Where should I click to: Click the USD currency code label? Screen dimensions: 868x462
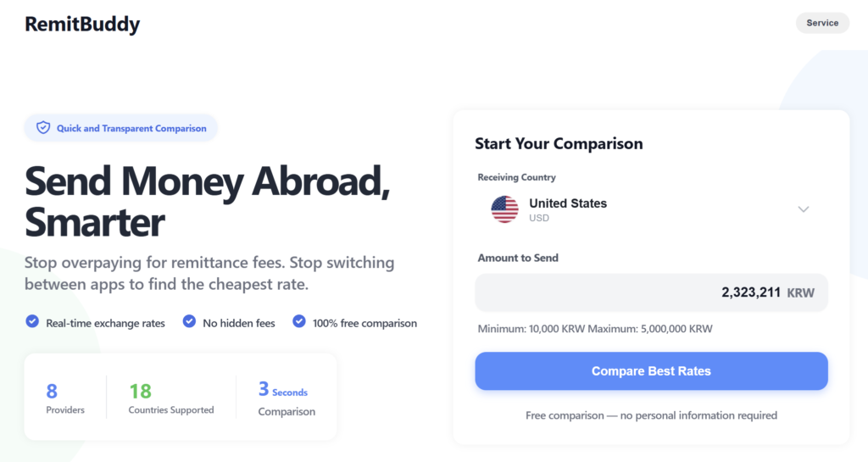539,219
